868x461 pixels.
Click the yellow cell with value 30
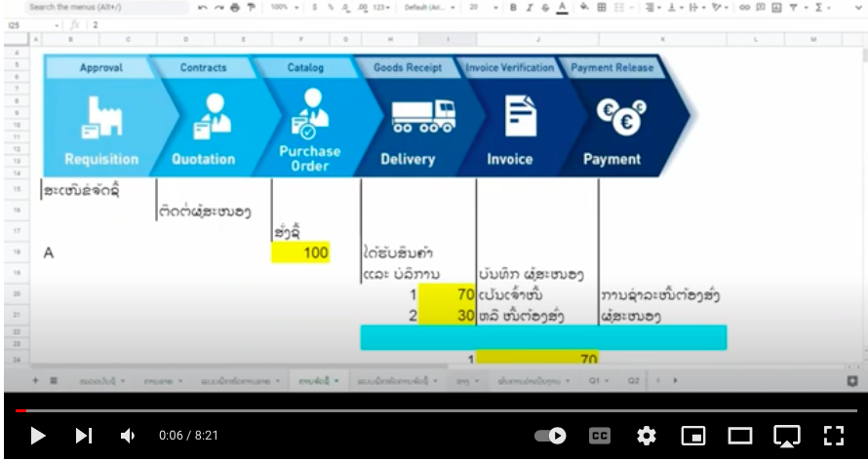[448, 316]
